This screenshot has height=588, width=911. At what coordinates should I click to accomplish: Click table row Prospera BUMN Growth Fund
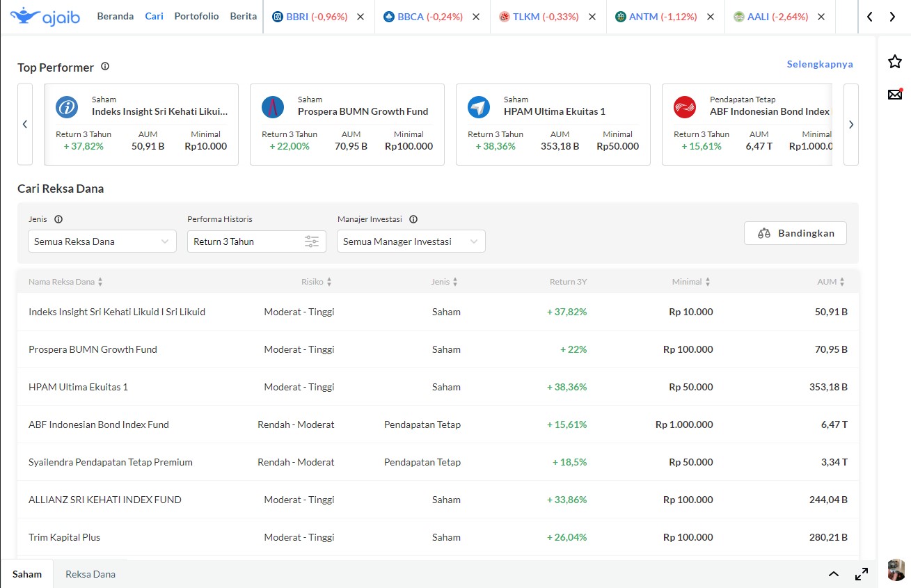point(438,349)
